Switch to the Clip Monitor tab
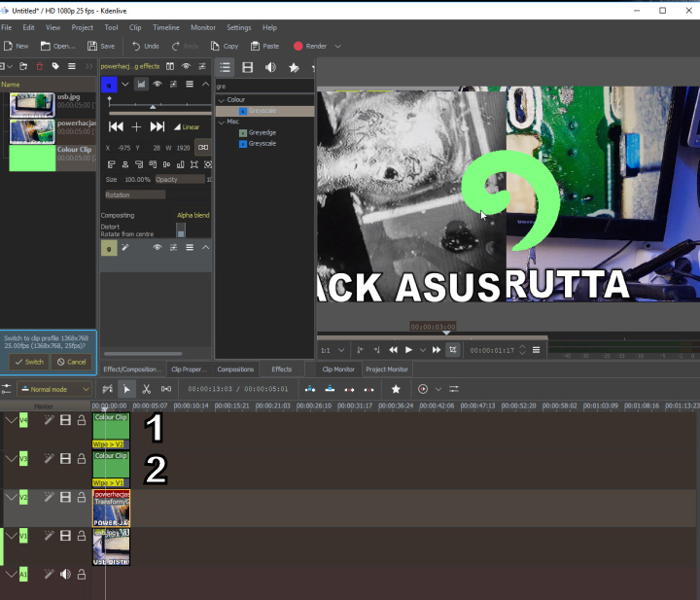 [338, 370]
